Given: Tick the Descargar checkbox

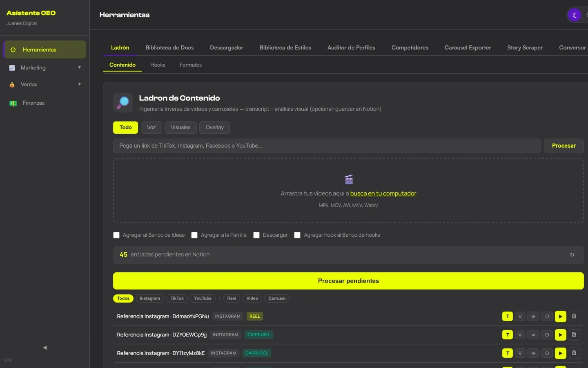Looking at the screenshot, I should point(256,235).
